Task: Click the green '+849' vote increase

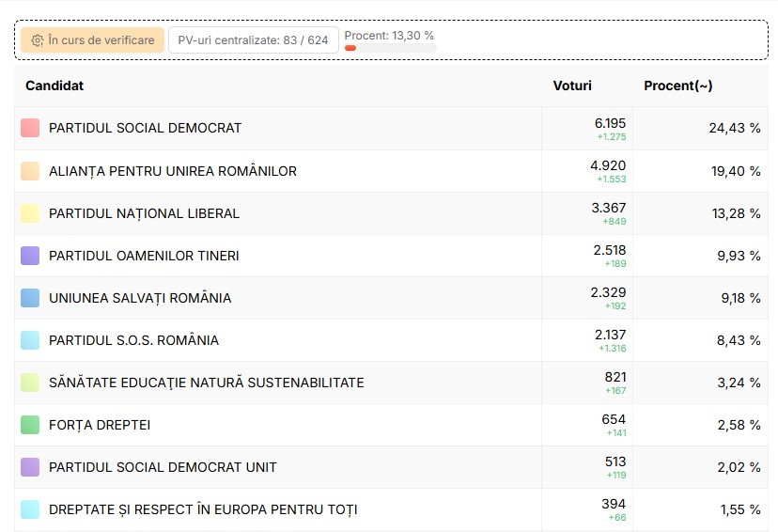Action: [615, 221]
